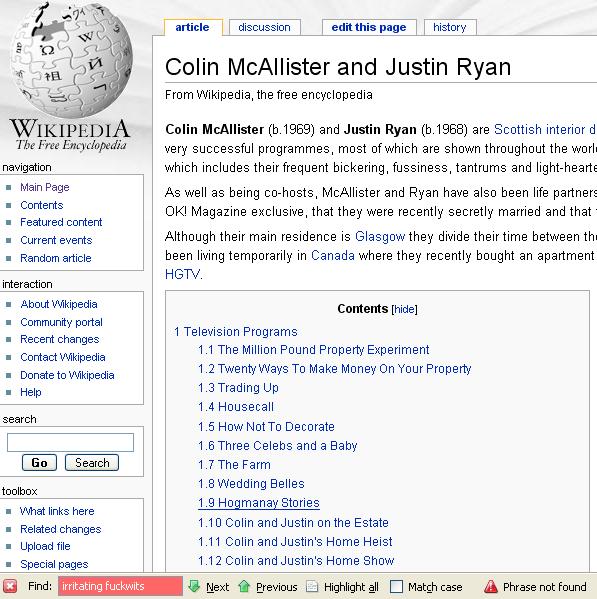The height and width of the screenshot is (599, 597).
Task: Click the Find text field
Action: [120, 586]
